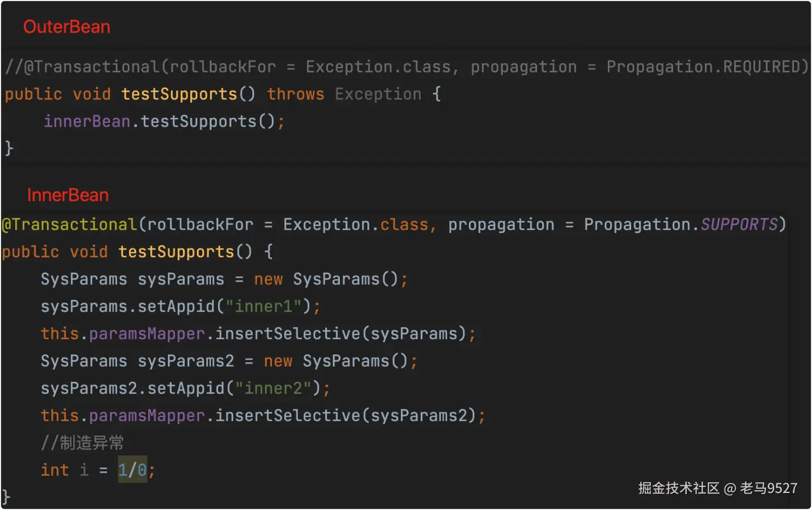The width and height of the screenshot is (812, 510).
Task: Click the commented-out //@Transactional annotation
Action: pyautogui.click(x=82, y=67)
